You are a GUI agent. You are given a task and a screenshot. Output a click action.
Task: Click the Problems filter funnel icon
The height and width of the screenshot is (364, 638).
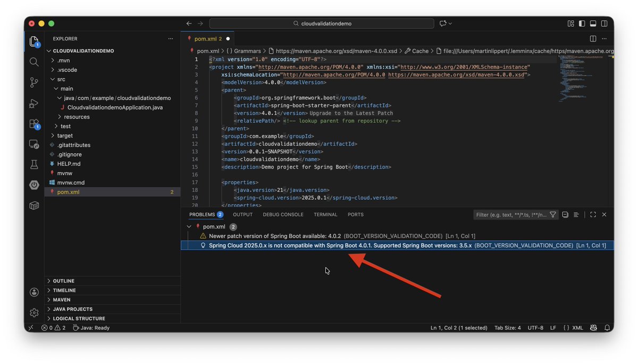pyautogui.click(x=553, y=215)
